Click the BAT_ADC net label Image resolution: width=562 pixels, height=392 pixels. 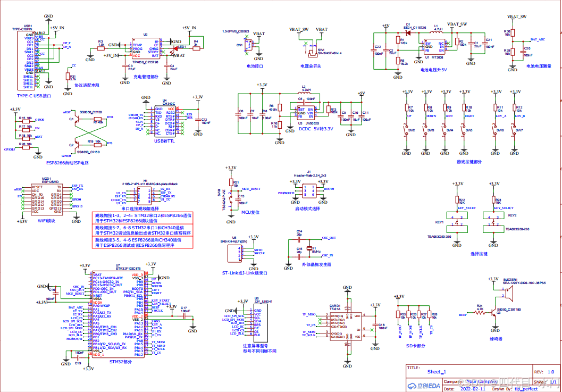point(538,39)
